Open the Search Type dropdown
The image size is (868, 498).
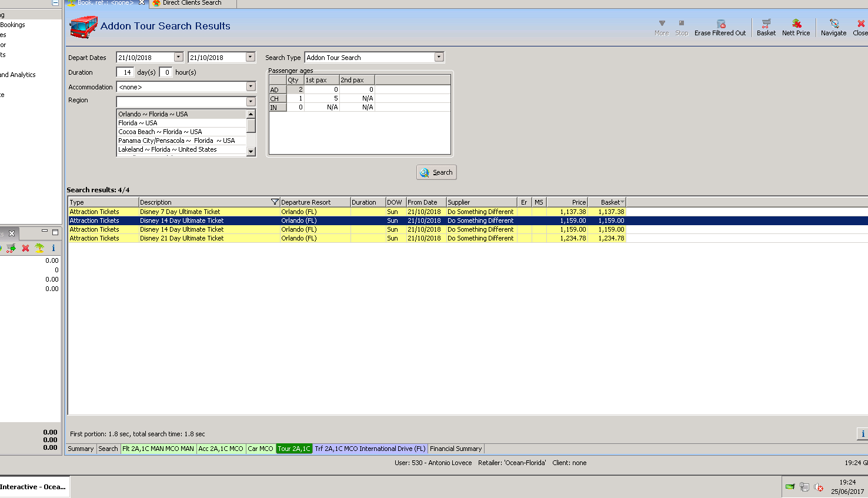[x=439, y=57]
